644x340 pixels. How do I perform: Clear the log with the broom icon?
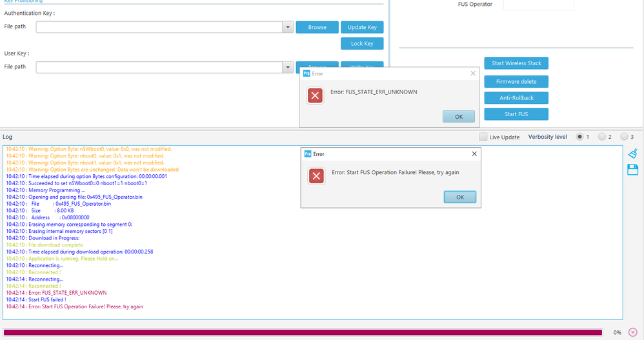(x=632, y=153)
